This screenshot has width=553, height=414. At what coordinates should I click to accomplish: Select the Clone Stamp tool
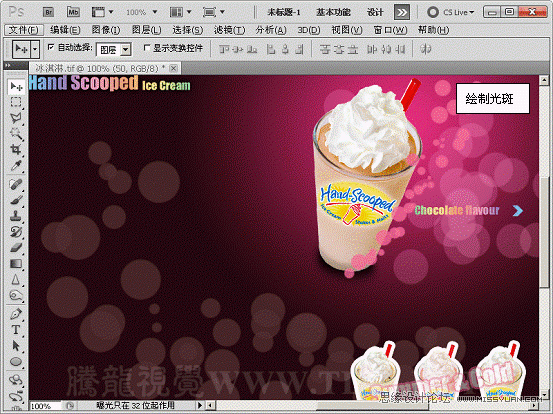pos(16,215)
